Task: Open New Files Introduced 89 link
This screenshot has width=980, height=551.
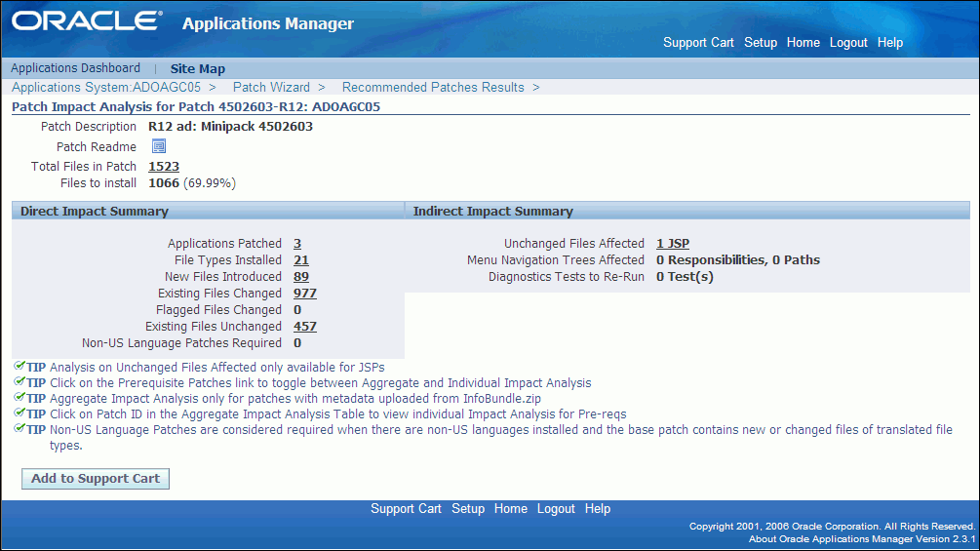Action: pos(301,277)
